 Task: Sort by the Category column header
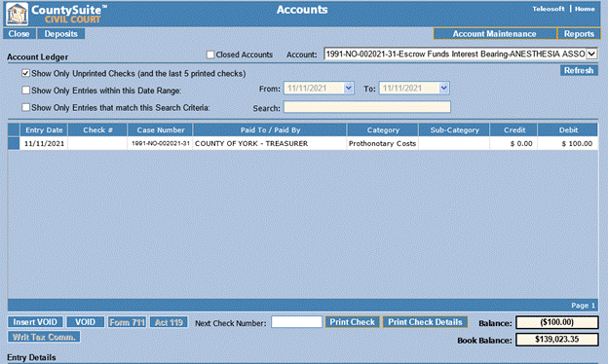(x=383, y=129)
